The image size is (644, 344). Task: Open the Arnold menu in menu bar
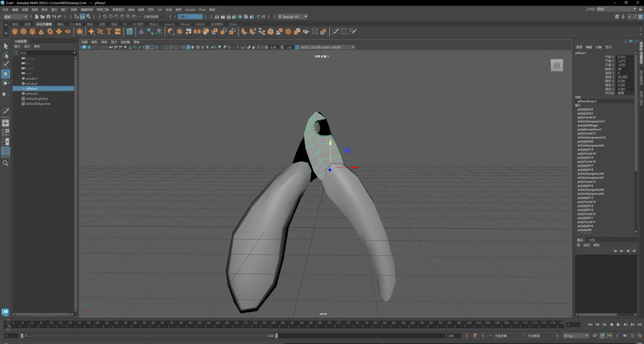coord(189,10)
